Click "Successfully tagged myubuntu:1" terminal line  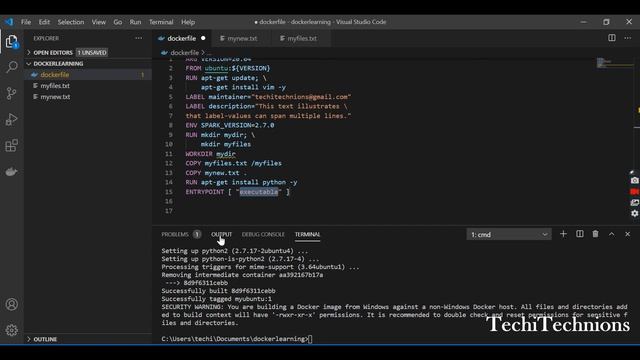click(216, 299)
